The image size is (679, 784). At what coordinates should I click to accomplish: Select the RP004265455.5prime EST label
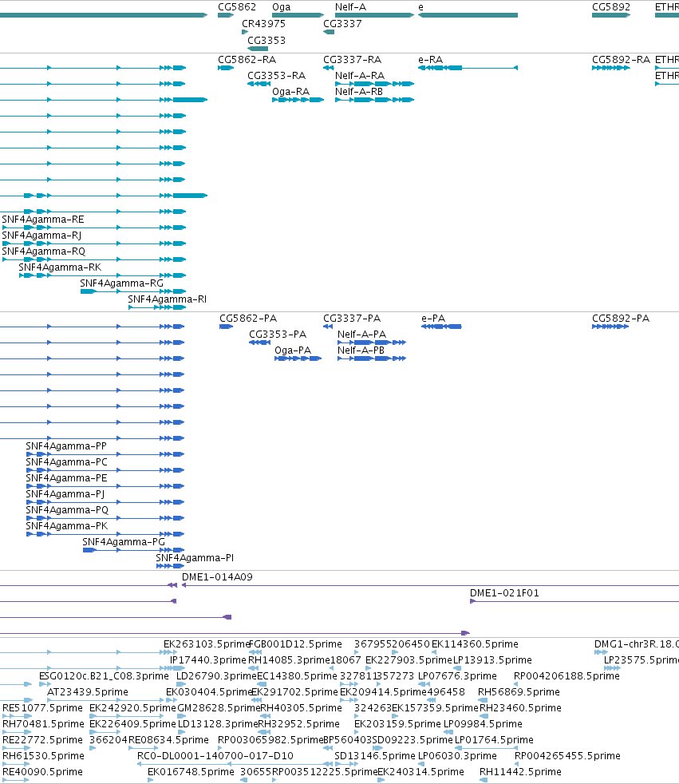pyautogui.click(x=567, y=756)
